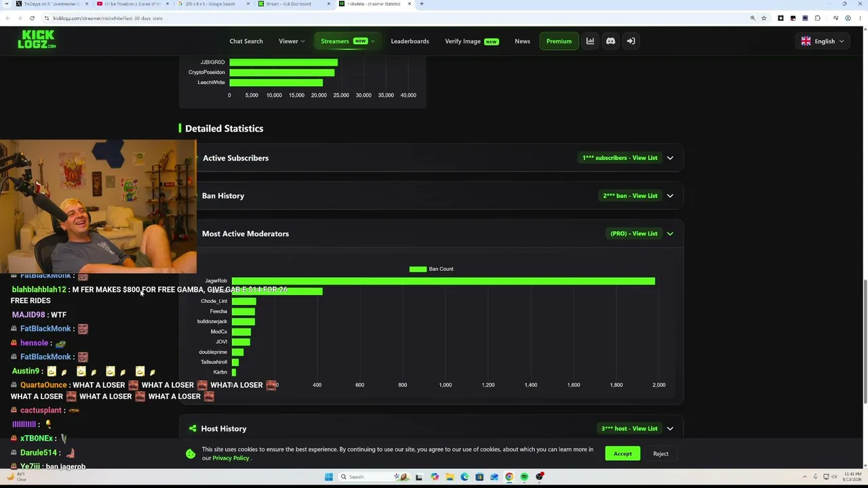The height and width of the screenshot is (488, 868).
Task: Click the KickLogz logo
Action: 37,39
